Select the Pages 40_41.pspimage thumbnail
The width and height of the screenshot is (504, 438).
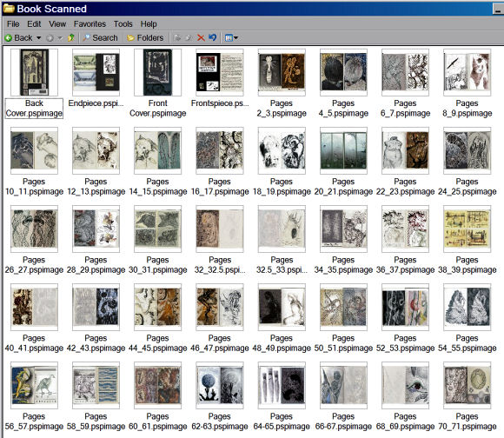[x=34, y=308]
